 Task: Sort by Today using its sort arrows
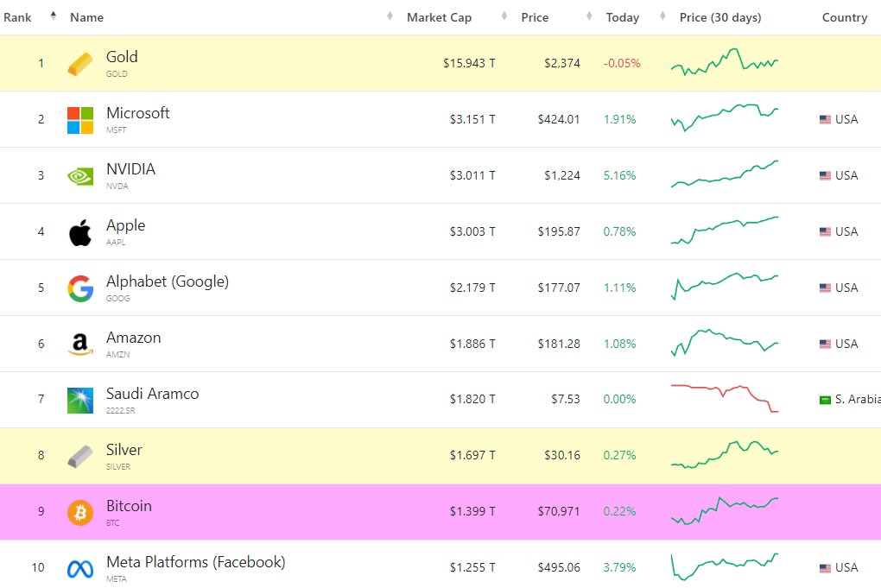coord(663,16)
